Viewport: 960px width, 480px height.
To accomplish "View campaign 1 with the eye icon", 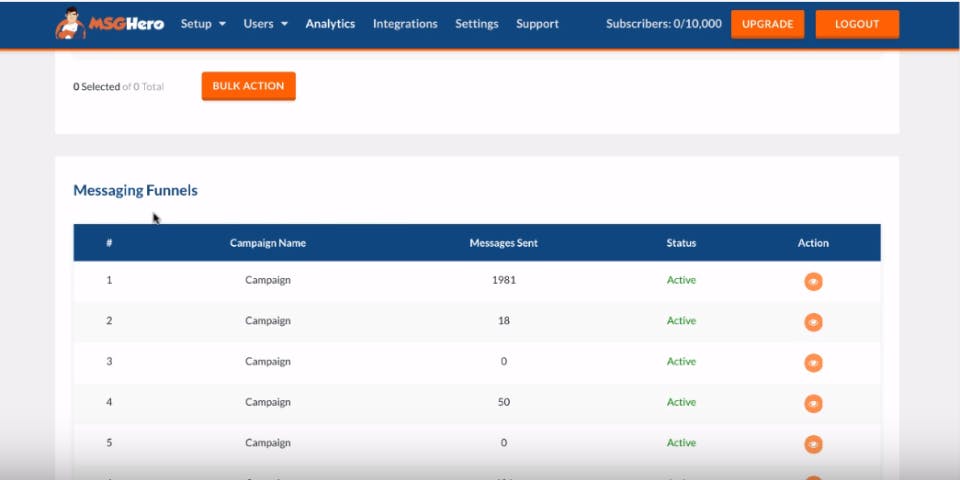I will [x=813, y=282].
